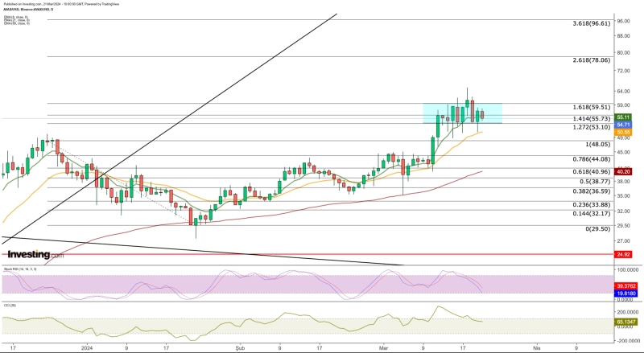Select the 0.618(40.96) Fibonacci level label
644x353 pixels.
(592, 171)
